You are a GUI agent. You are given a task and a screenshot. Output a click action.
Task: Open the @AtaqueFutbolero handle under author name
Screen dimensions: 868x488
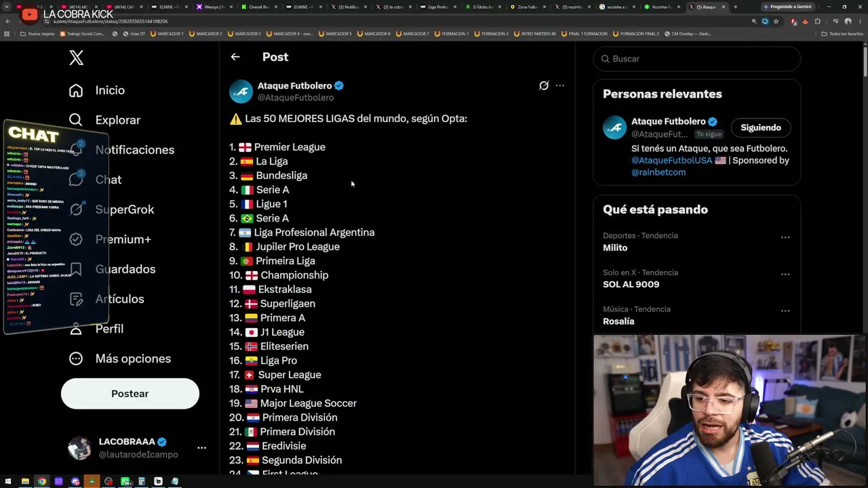click(296, 98)
